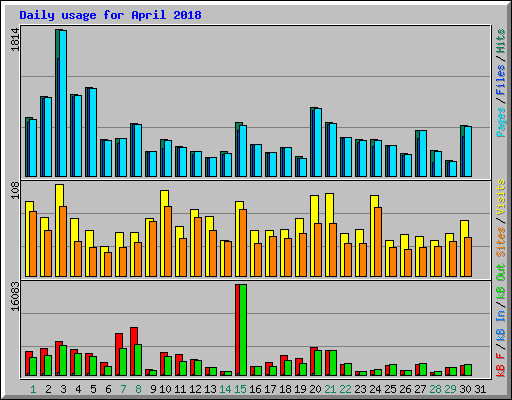This screenshot has height=400, width=512.
Task: Select day label 31 on the x-axis
Action: [x=480, y=389]
